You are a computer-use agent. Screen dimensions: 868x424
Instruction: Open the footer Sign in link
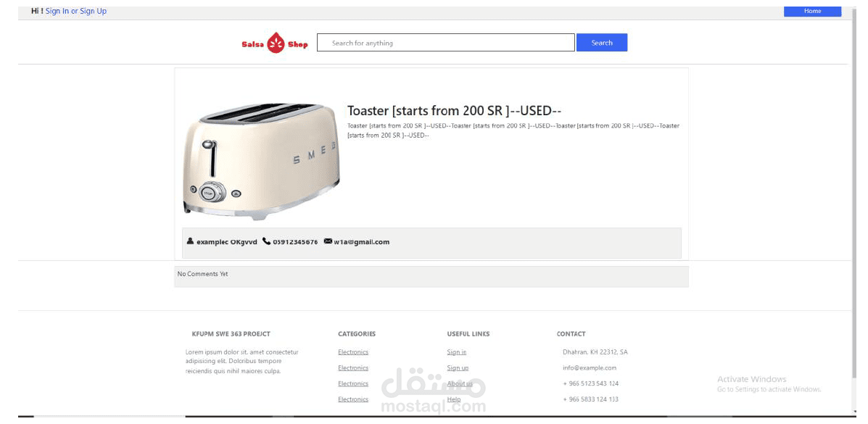point(457,352)
